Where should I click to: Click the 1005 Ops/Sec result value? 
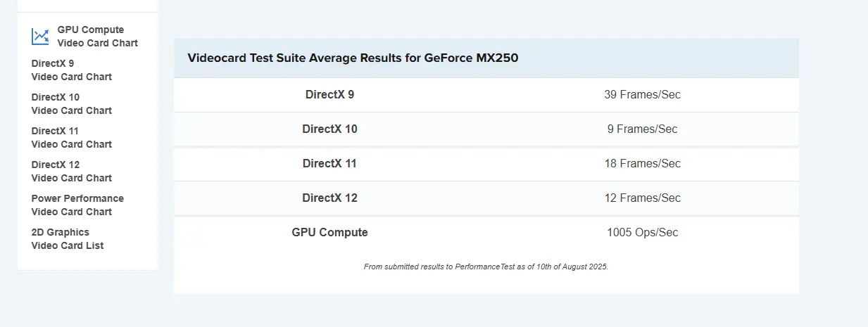pyautogui.click(x=642, y=232)
